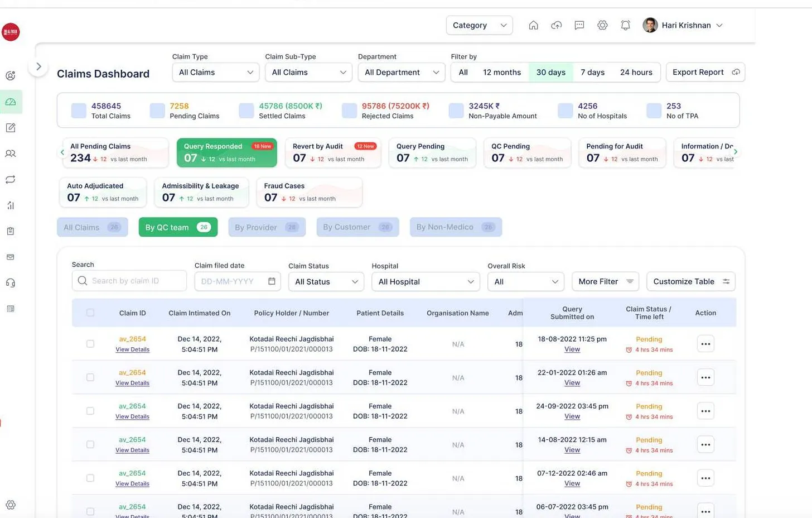812x518 pixels.
Task: Open the bar chart analytics sidebar icon
Action: [x=11, y=205]
